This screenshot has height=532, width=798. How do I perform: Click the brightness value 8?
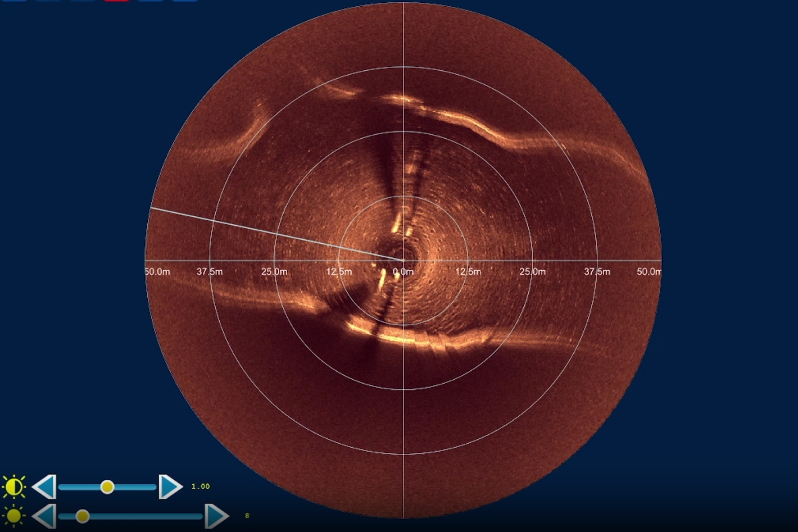pyautogui.click(x=247, y=516)
